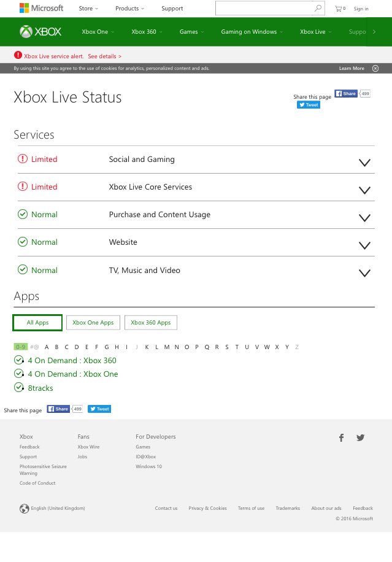This screenshot has width=392, height=562.
Task: Open 4 On Demand : Xbox One link
Action: [x=73, y=374]
